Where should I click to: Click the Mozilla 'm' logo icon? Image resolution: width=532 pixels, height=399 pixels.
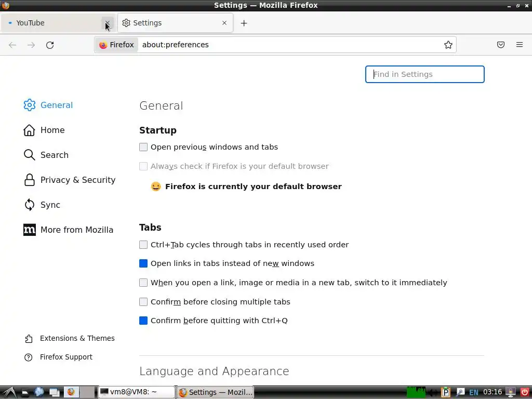(x=30, y=230)
